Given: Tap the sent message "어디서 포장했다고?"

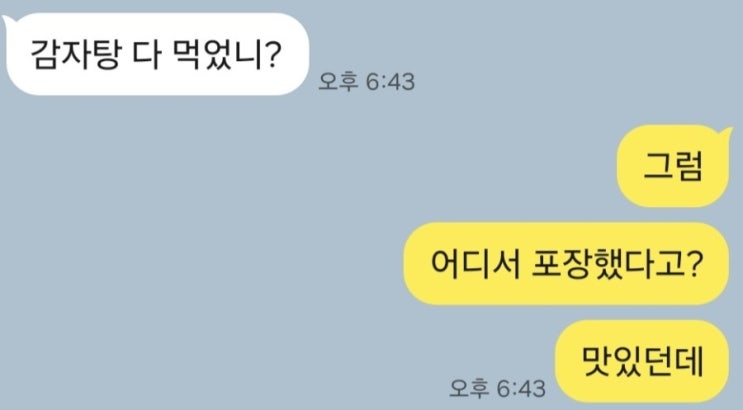Looking at the screenshot, I should pos(566,264).
